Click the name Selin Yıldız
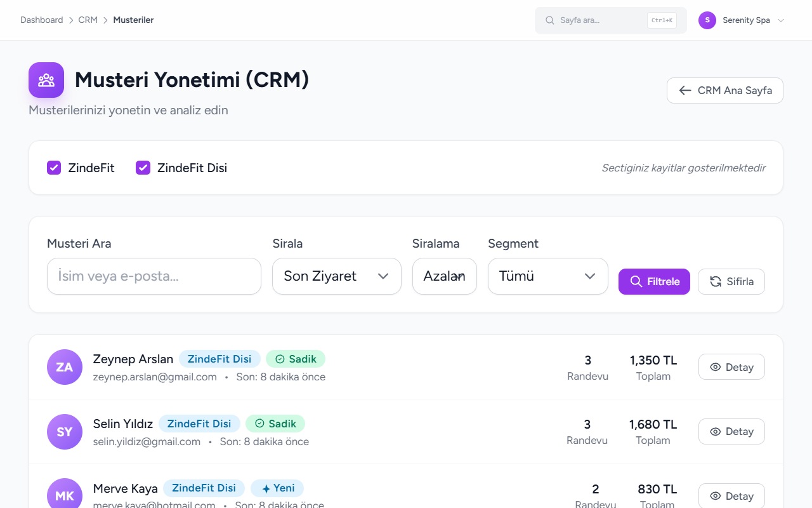 tap(123, 424)
